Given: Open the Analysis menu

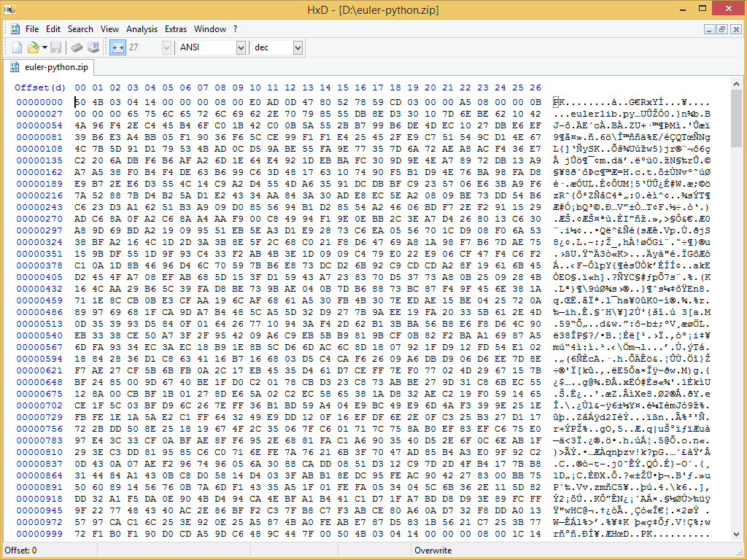Looking at the screenshot, I should coord(142,29).
